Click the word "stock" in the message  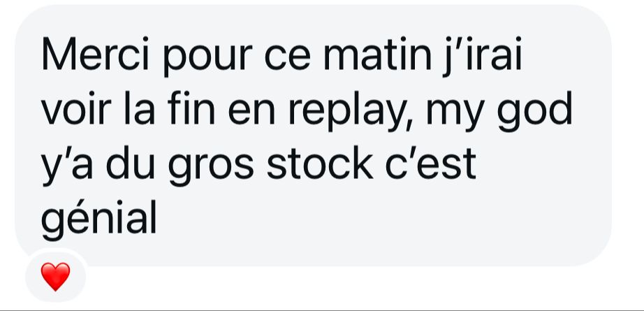(320, 164)
